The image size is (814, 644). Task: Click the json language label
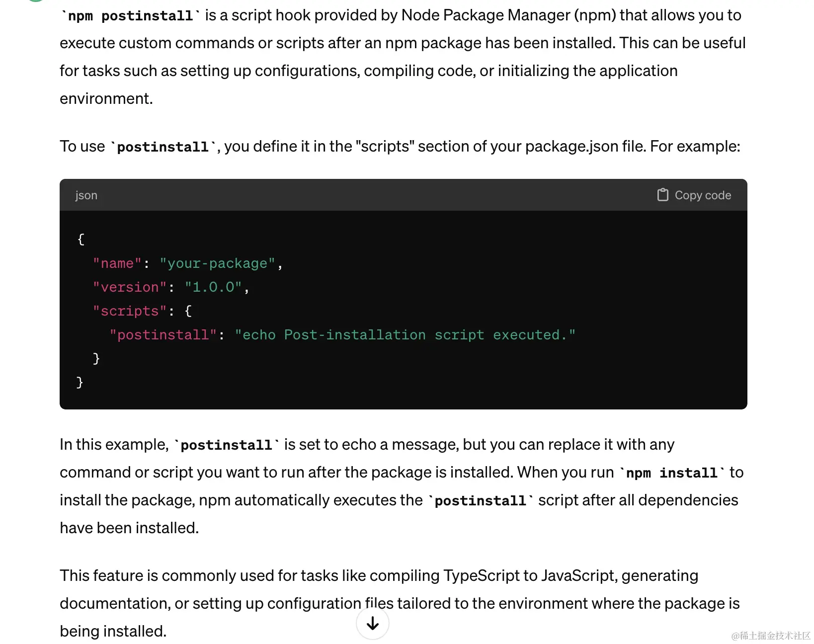pyautogui.click(x=86, y=195)
